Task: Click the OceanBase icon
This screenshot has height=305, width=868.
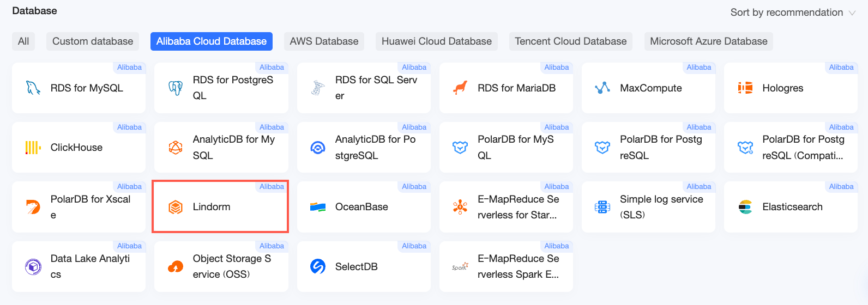Action: (x=318, y=207)
